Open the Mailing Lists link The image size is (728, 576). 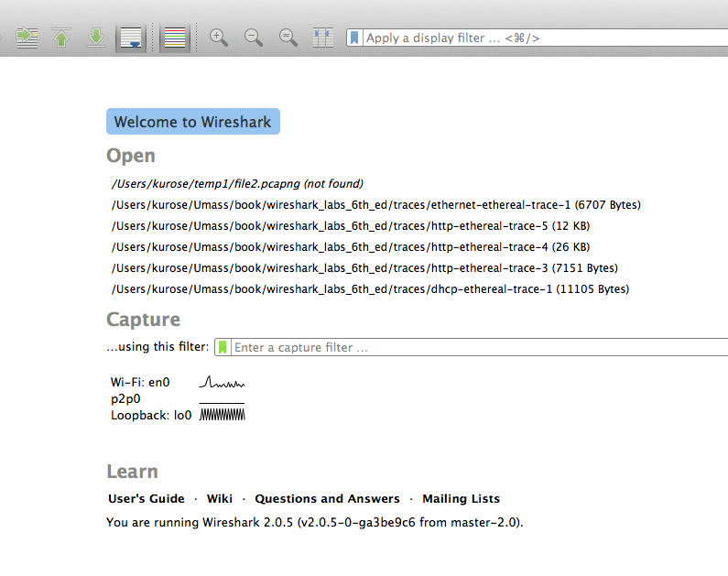tap(461, 498)
